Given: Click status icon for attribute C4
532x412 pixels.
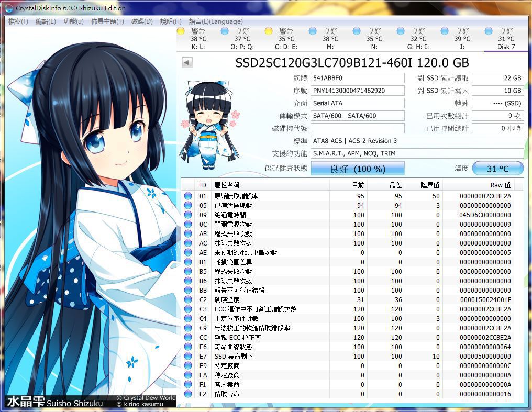Looking at the screenshot, I should pos(187,318).
